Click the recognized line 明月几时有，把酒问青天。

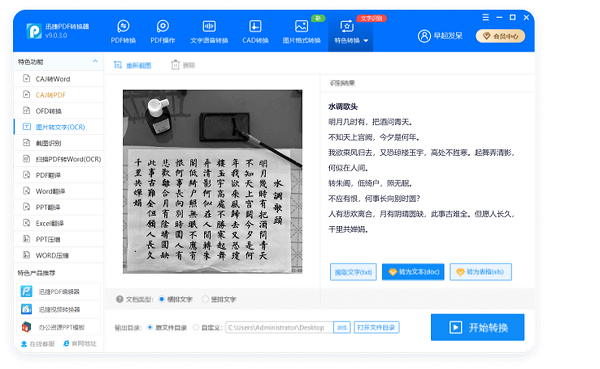point(370,122)
